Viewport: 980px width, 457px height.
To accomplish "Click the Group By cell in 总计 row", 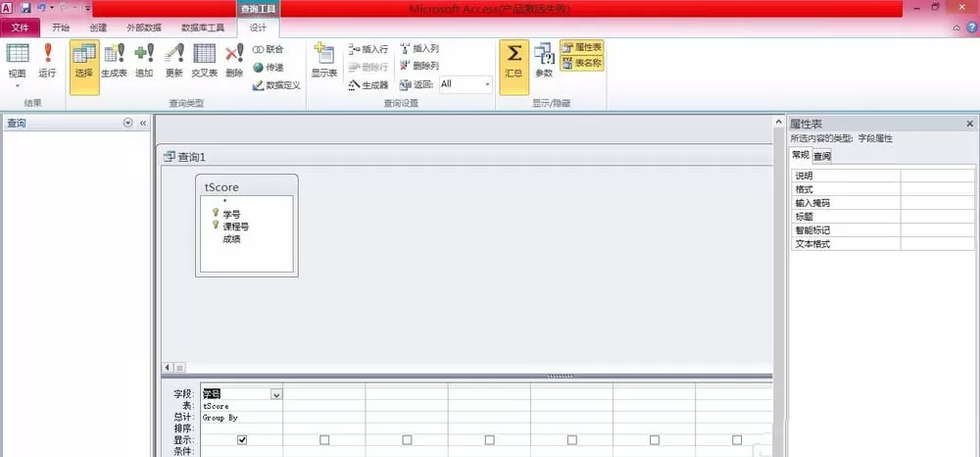I will point(242,417).
